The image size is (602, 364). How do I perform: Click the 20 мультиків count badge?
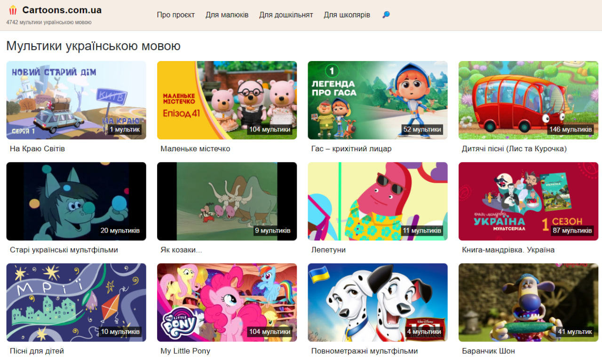(120, 231)
